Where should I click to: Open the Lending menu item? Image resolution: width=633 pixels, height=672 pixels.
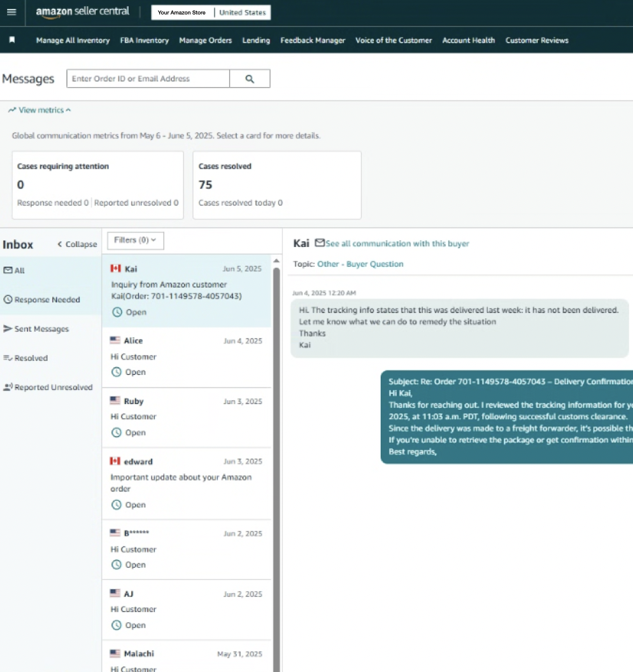tap(256, 40)
